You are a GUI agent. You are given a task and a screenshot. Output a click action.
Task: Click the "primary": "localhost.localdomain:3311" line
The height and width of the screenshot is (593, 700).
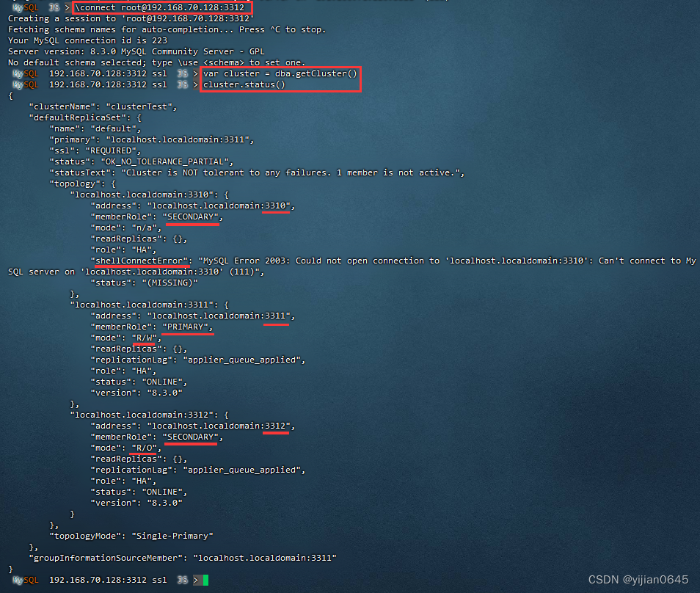tap(152, 139)
